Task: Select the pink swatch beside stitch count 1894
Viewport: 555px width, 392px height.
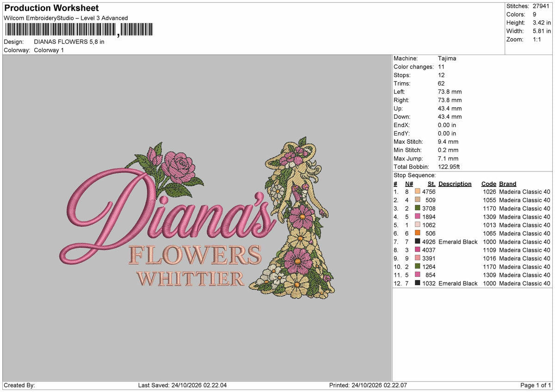Action: tap(418, 217)
